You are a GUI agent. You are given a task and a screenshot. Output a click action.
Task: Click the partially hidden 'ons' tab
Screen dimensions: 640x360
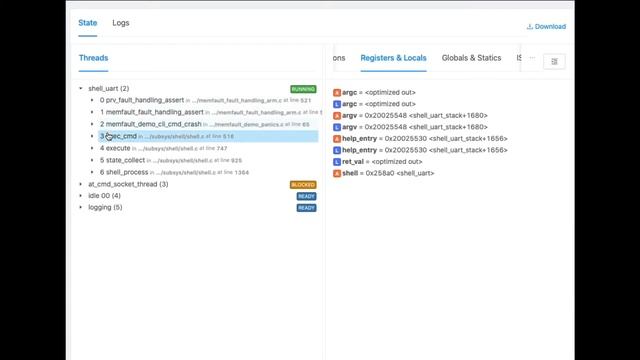tap(339, 58)
